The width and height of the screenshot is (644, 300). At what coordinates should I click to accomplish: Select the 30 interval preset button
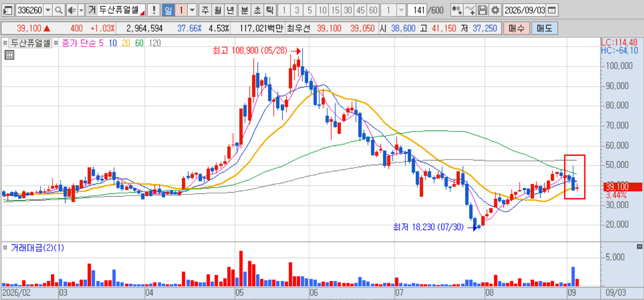(348, 10)
